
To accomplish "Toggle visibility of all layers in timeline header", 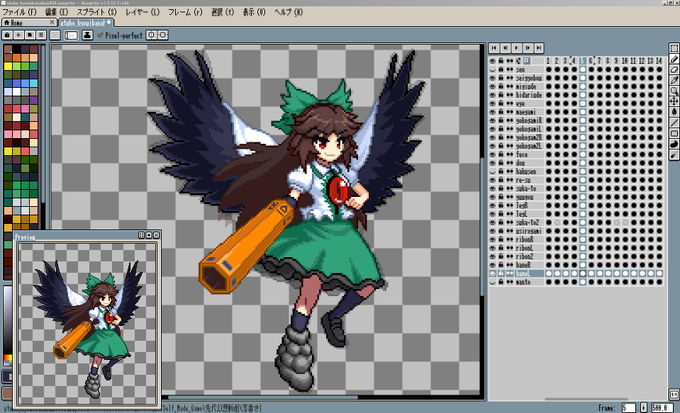I will [x=492, y=61].
